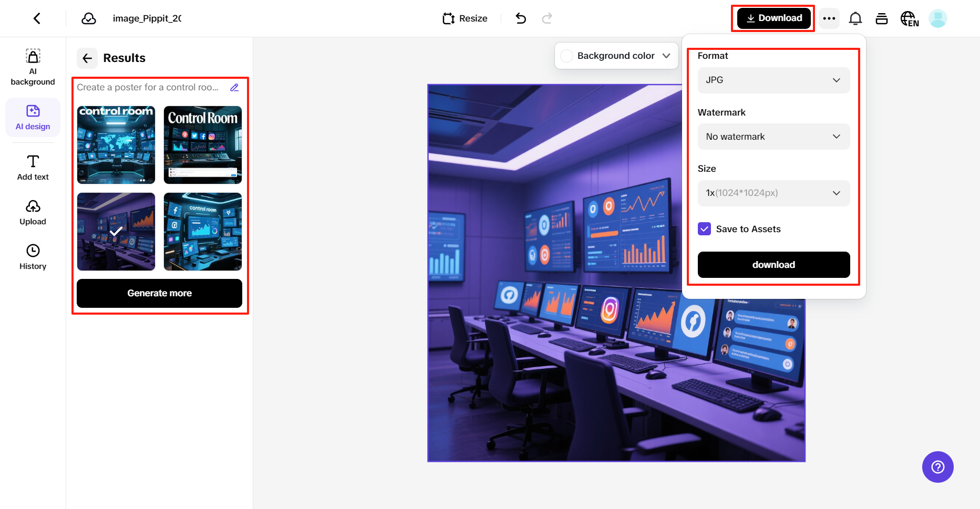Open the stacked cards icon in header

[882, 18]
